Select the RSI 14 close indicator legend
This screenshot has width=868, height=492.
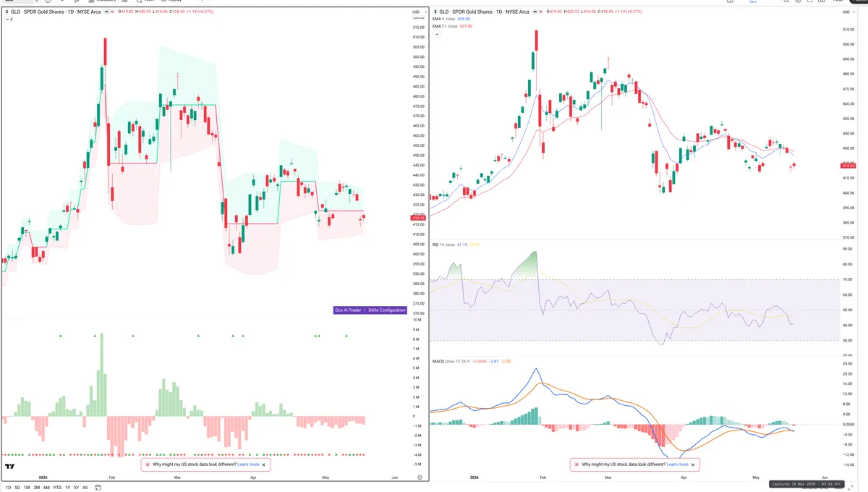[x=443, y=245]
